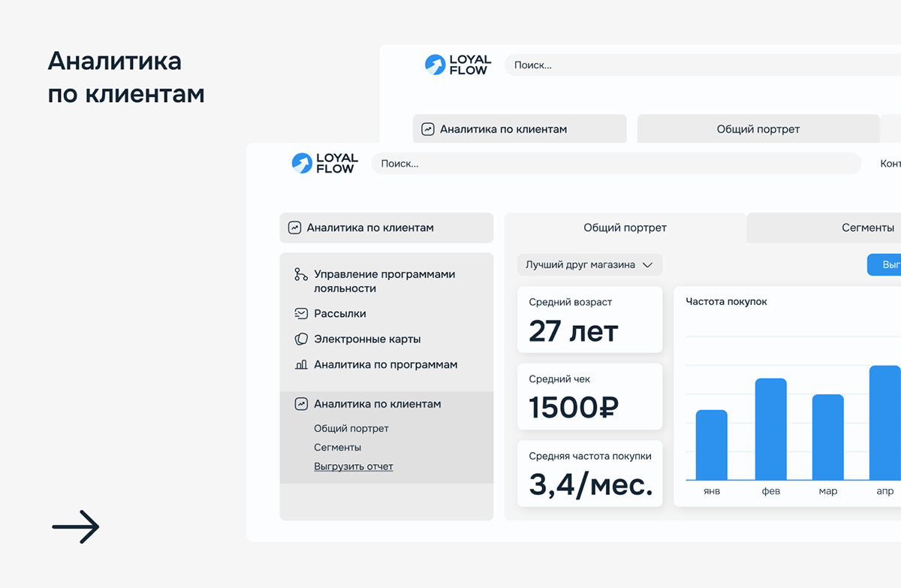This screenshot has width=901, height=588.
Task: Switch to the Общий портрет tab
Action: pyautogui.click(x=625, y=228)
